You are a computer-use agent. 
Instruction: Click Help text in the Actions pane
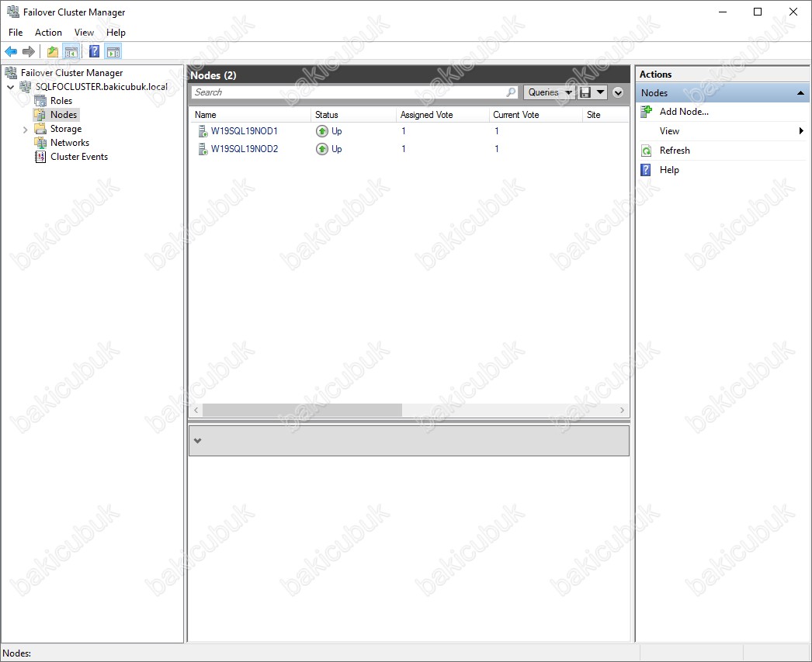[x=669, y=170]
